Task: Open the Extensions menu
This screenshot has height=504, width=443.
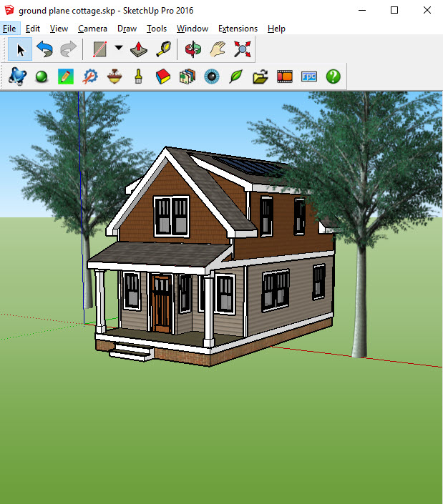Action: [x=238, y=29]
